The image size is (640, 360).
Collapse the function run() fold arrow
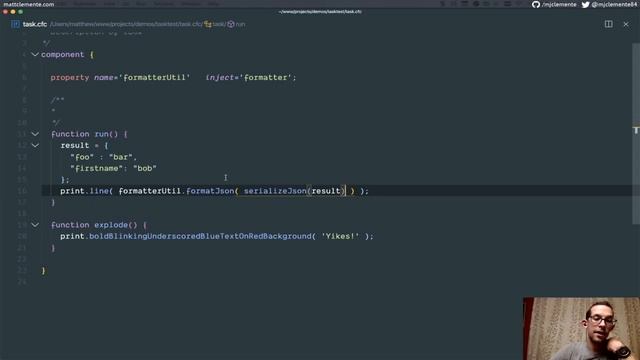[35, 134]
